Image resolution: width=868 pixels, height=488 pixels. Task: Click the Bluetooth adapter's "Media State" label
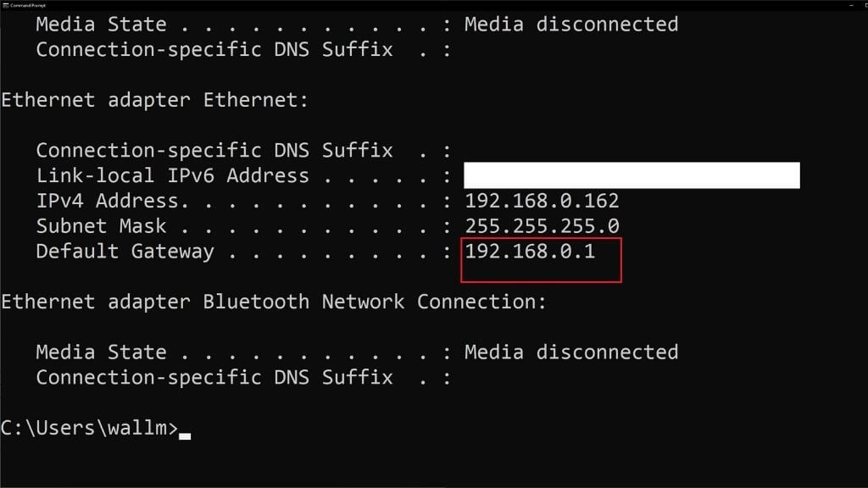(101, 352)
